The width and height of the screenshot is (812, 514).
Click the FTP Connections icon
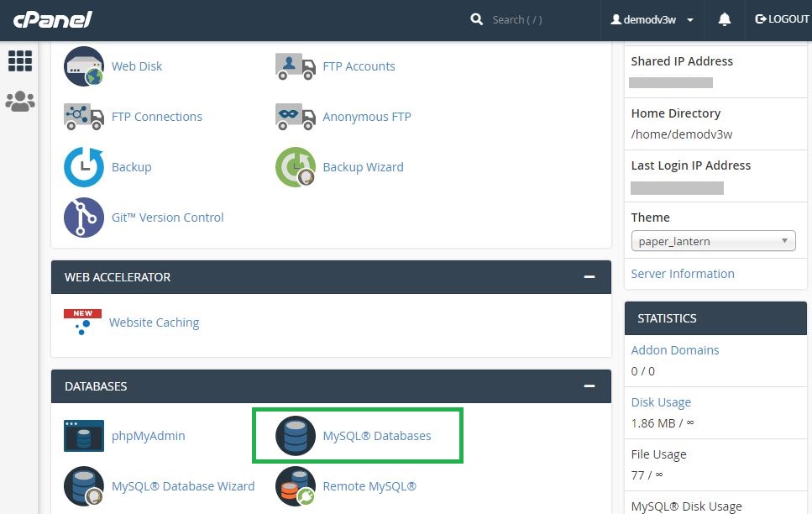pyautogui.click(x=84, y=117)
